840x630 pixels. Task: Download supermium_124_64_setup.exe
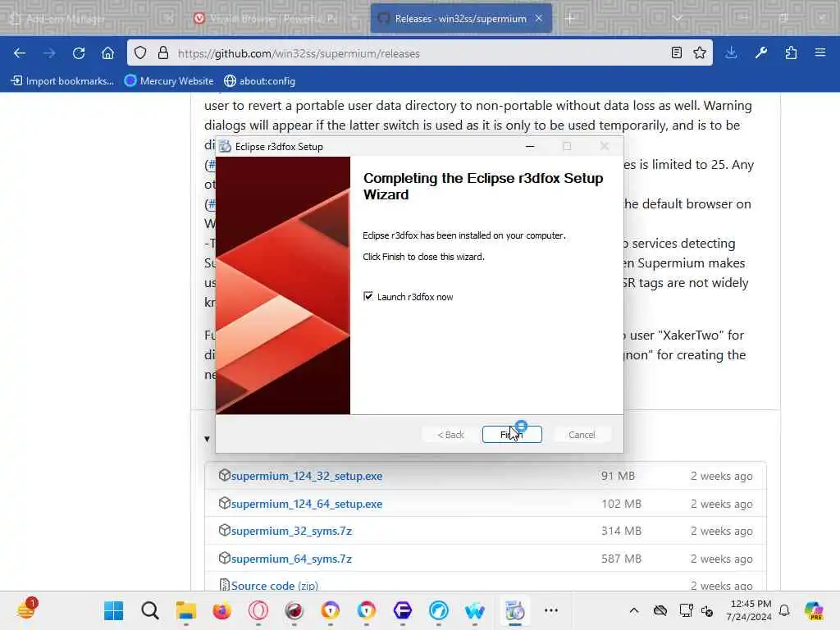coord(307,504)
